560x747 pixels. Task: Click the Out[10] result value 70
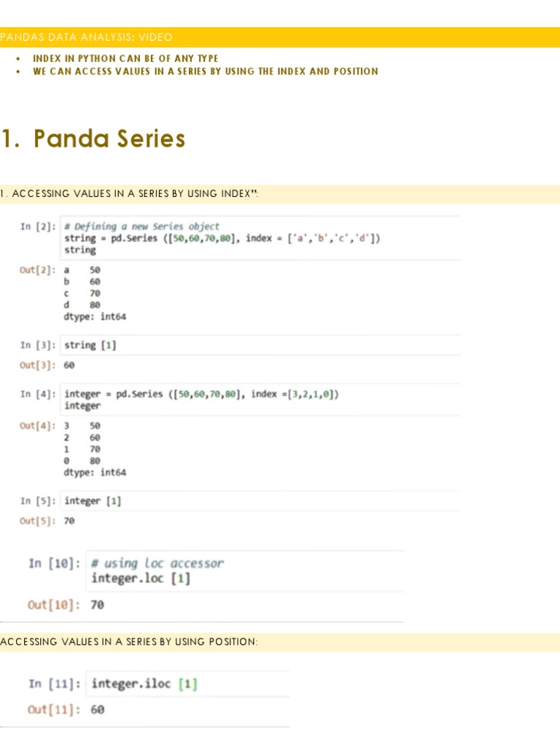pyautogui.click(x=97, y=605)
